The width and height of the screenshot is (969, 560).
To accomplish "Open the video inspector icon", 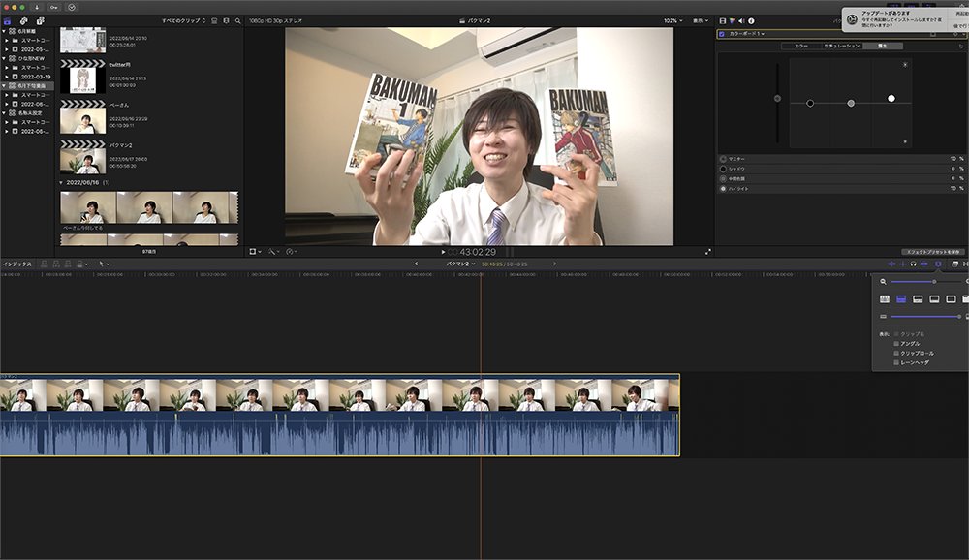I will [x=723, y=21].
